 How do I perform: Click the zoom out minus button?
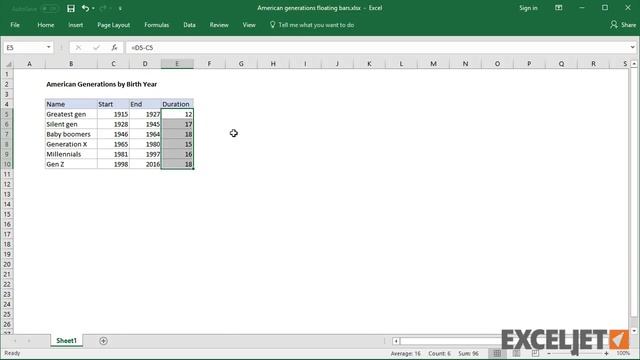pos(549,353)
